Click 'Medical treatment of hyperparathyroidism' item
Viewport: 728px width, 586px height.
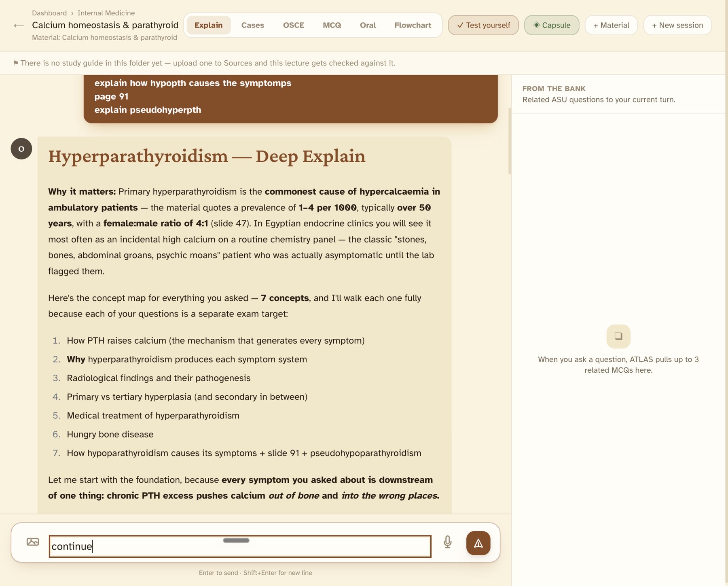(x=153, y=416)
